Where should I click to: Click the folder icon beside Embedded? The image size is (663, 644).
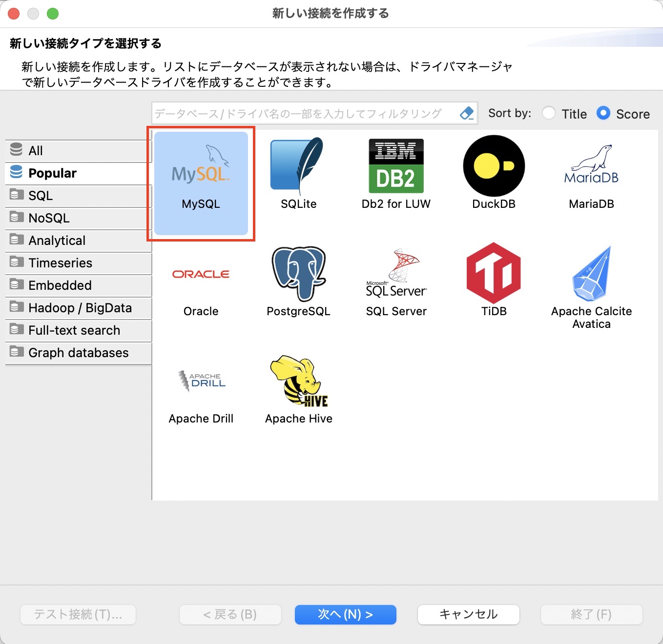(17, 284)
